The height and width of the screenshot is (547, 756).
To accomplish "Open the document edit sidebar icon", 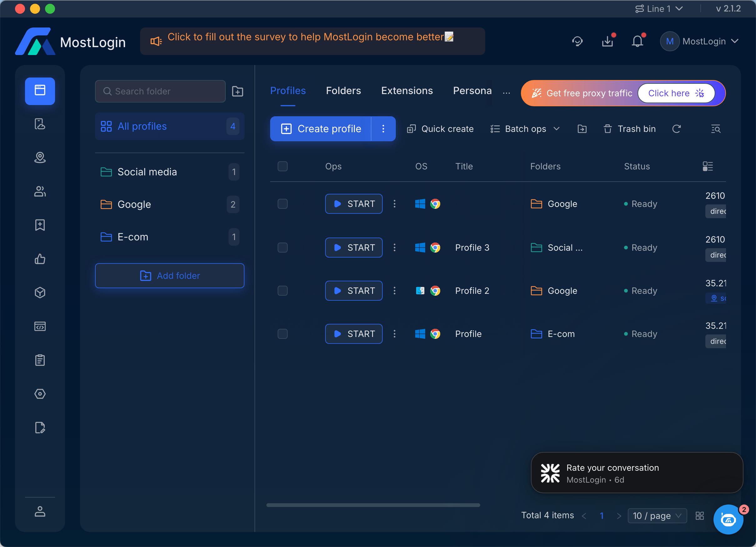I will tap(40, 428).
